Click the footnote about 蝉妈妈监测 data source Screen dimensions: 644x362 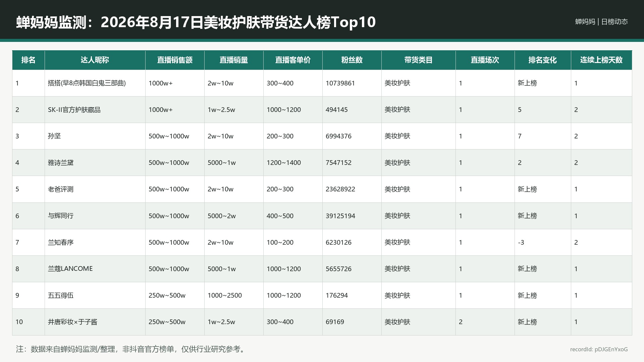pyautogui.click(x=131, y=349)
